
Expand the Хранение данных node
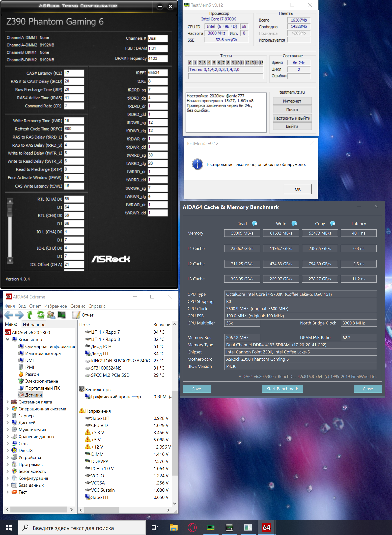[x=7, y=436]
